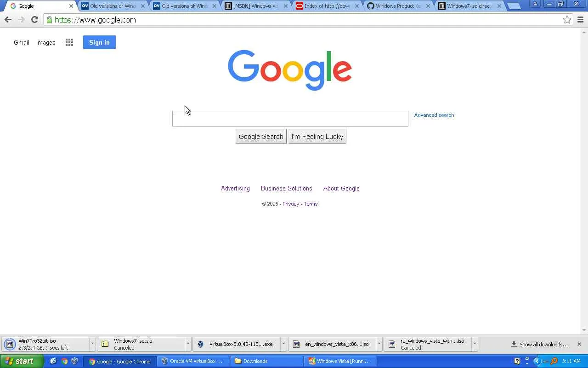Click the ru_windows_vista iso file icon

coord(392,344)
